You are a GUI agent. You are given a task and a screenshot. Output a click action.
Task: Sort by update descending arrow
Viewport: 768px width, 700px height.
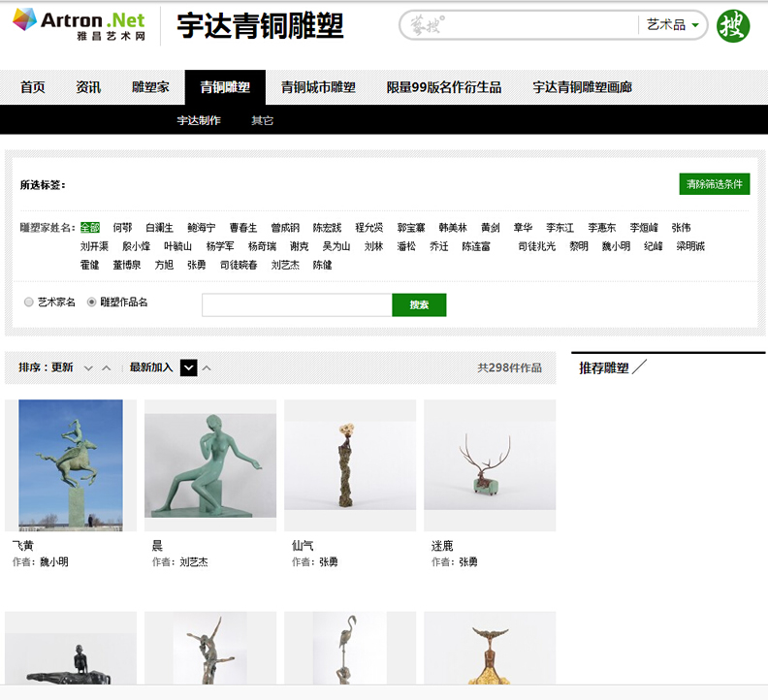pyautogui.click(x=88, y=368)
